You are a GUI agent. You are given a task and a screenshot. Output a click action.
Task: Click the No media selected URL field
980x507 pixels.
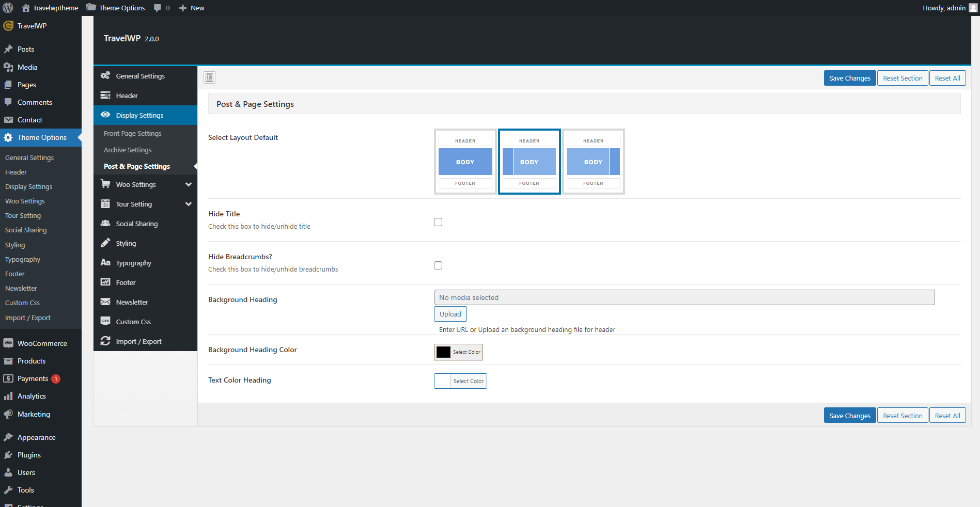(685, 297)
